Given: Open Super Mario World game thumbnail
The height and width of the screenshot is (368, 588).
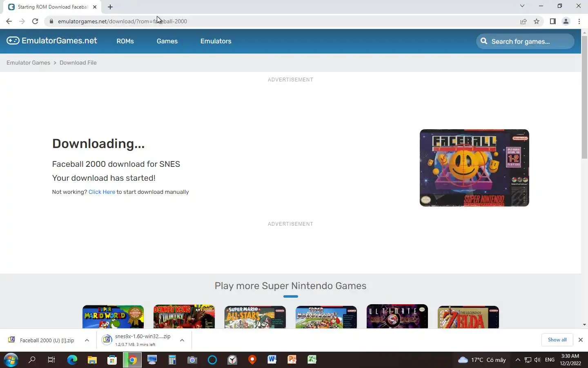Looking at the screenshot, I should [x=113, y=316].
